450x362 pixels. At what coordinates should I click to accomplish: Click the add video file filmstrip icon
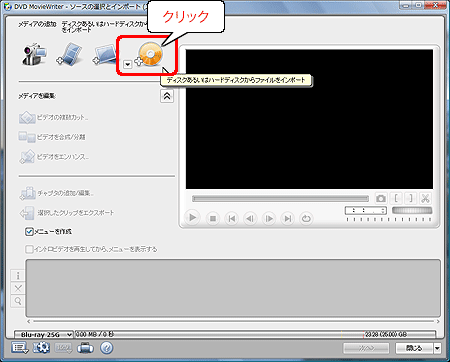[x=70, y=54]
